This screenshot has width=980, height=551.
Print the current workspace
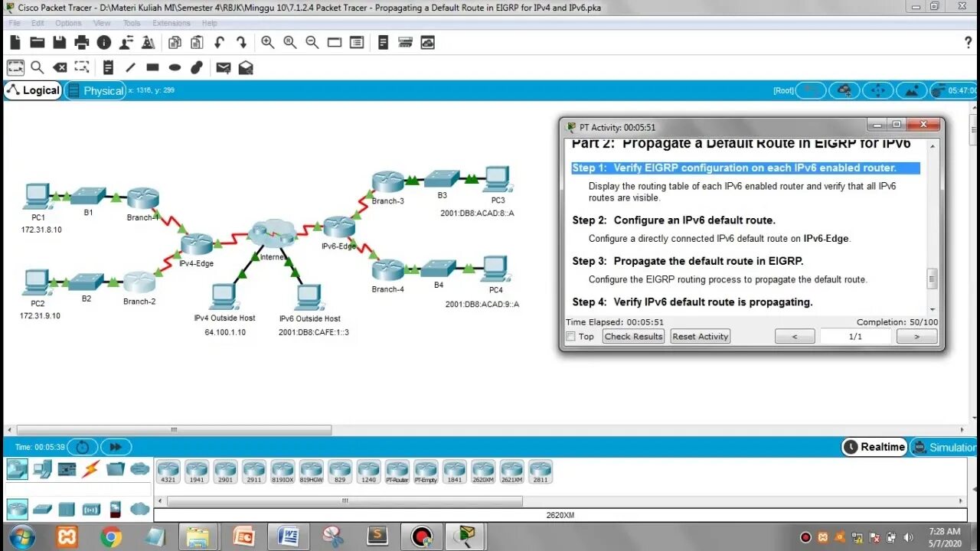81,42
